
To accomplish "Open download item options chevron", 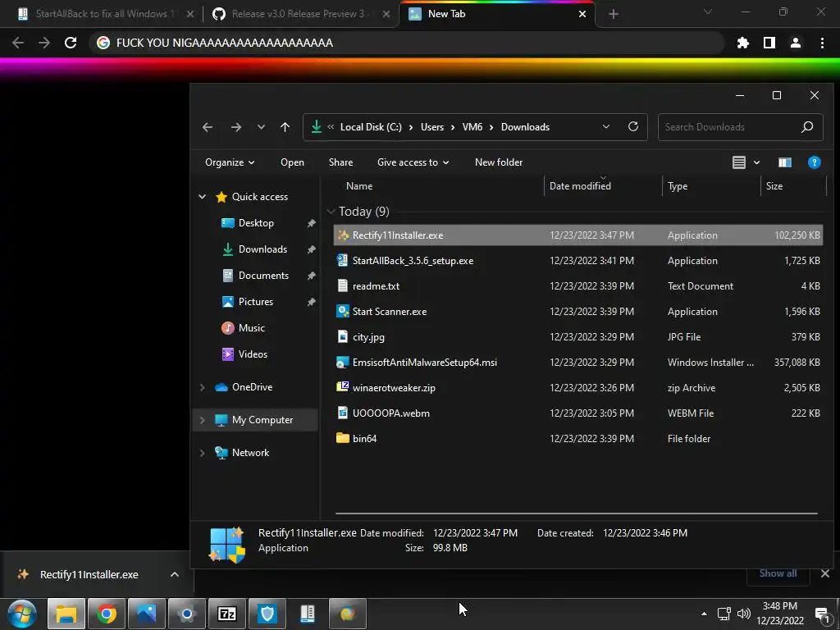I will click(174, 574).
